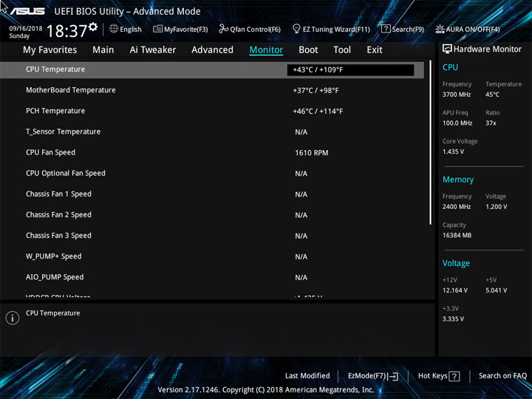Click AURA ON/OFF(F4) label
Viewport: 532px width, 399px height.
click(473, 30)
